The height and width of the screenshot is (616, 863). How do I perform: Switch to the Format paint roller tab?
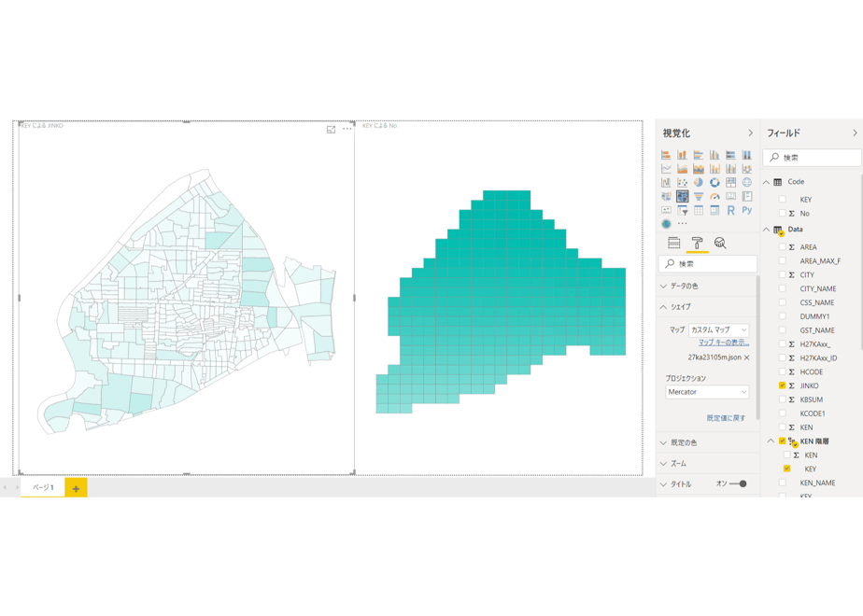pos(697,243)
